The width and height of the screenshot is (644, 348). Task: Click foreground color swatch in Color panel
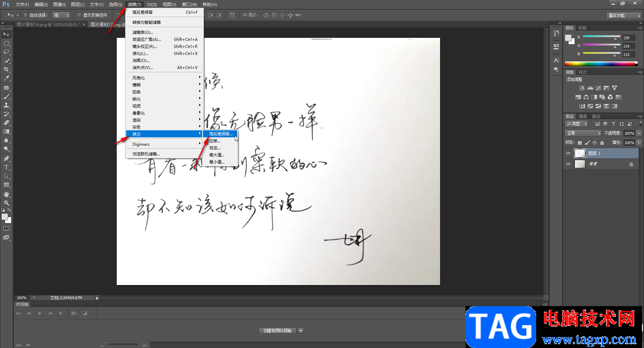[568, 38]
